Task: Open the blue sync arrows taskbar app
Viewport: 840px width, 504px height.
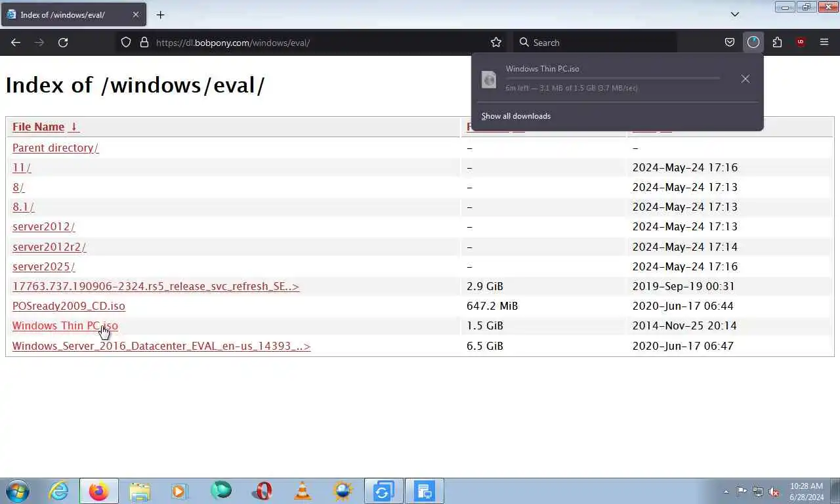Action: tap(383, 491)
